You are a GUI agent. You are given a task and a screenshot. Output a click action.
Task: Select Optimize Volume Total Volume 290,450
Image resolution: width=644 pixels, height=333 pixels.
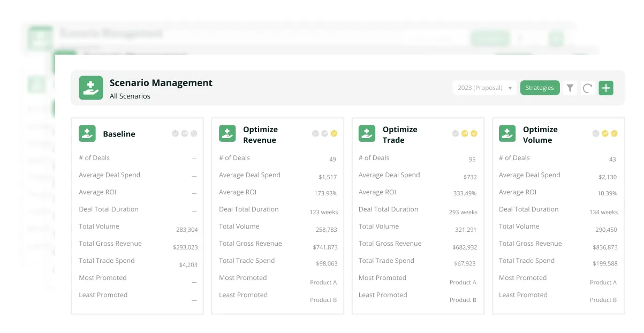(606, 230)
